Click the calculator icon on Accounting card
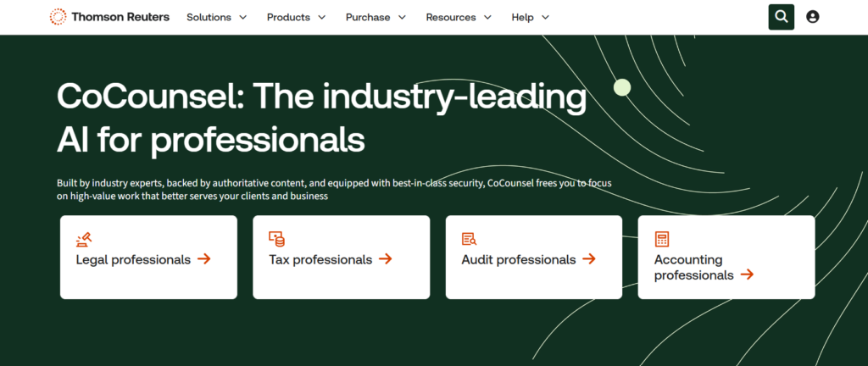 point(661,240)
